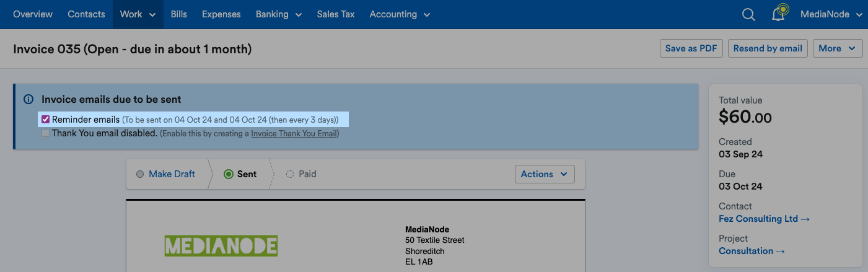This screenshot has height=272, width=868.
Task: Uncheck the Reminder emails checkbox
Action: [45, 119]
